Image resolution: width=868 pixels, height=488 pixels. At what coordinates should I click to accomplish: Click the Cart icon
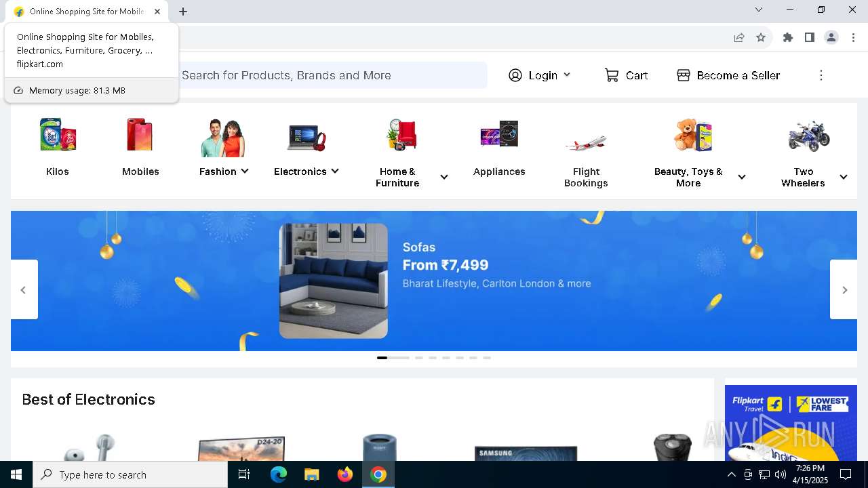(612, 75)
